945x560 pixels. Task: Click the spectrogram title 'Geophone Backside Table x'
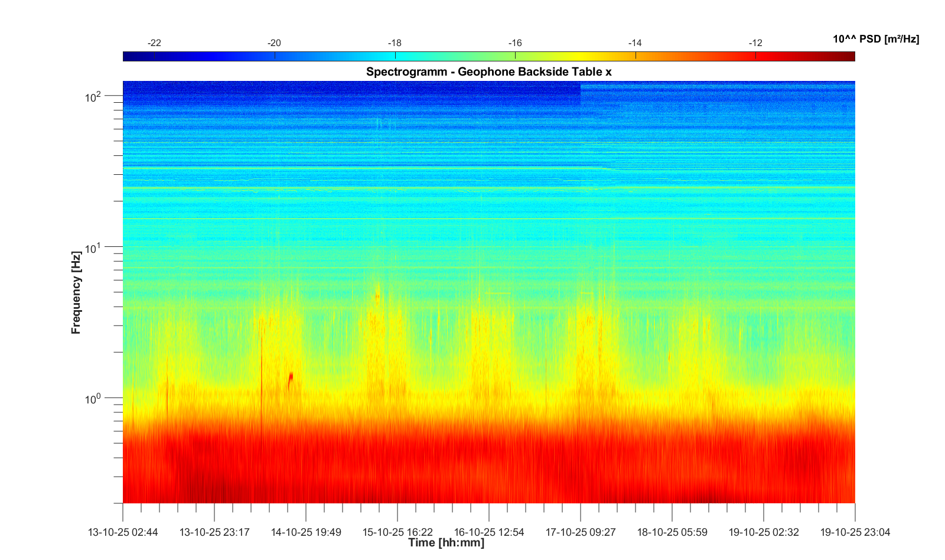tap(488, 71)
